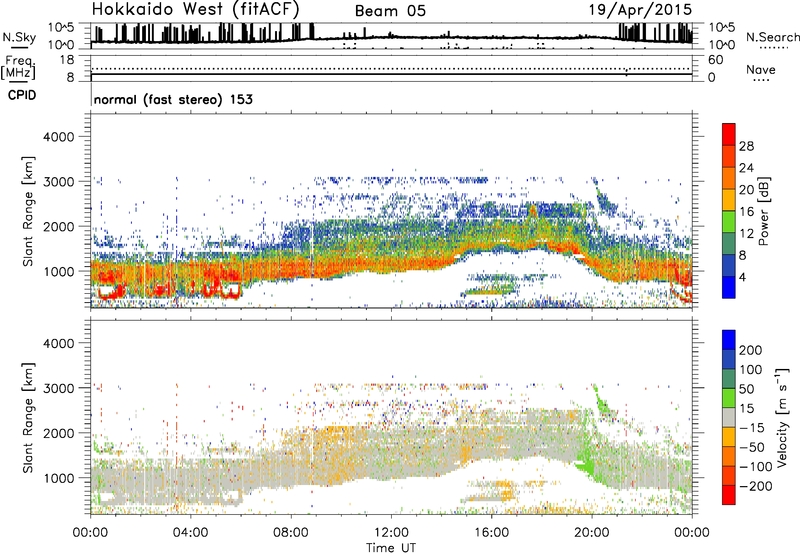This screenshot has height=554, width=800.
Task: Click the 'Time UT' axis title
Action: click(x=391, y=547)
